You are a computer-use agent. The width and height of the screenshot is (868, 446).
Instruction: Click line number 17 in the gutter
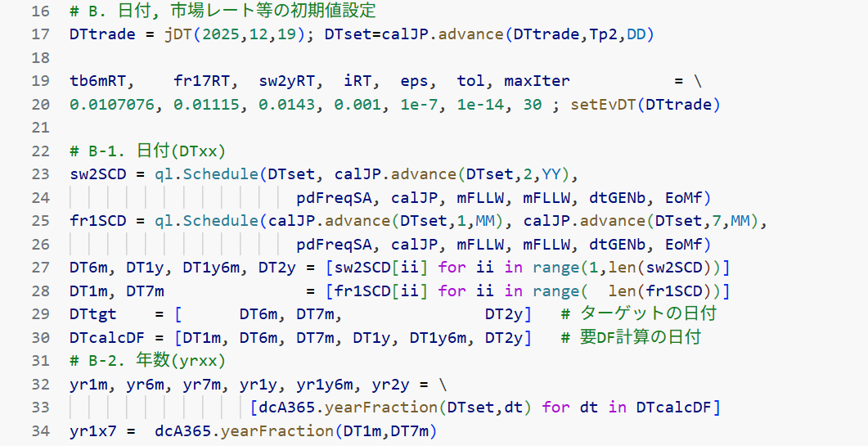coord(40,34)
